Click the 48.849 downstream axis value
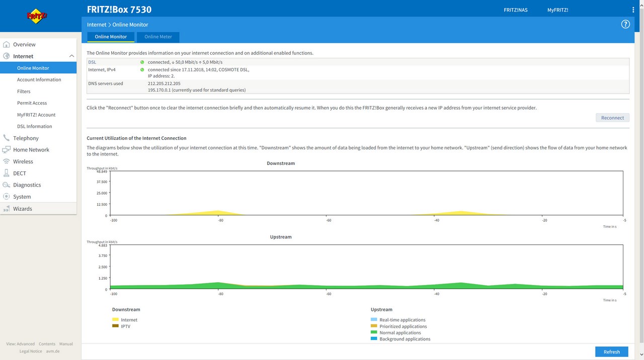 (x=102, y=171)
